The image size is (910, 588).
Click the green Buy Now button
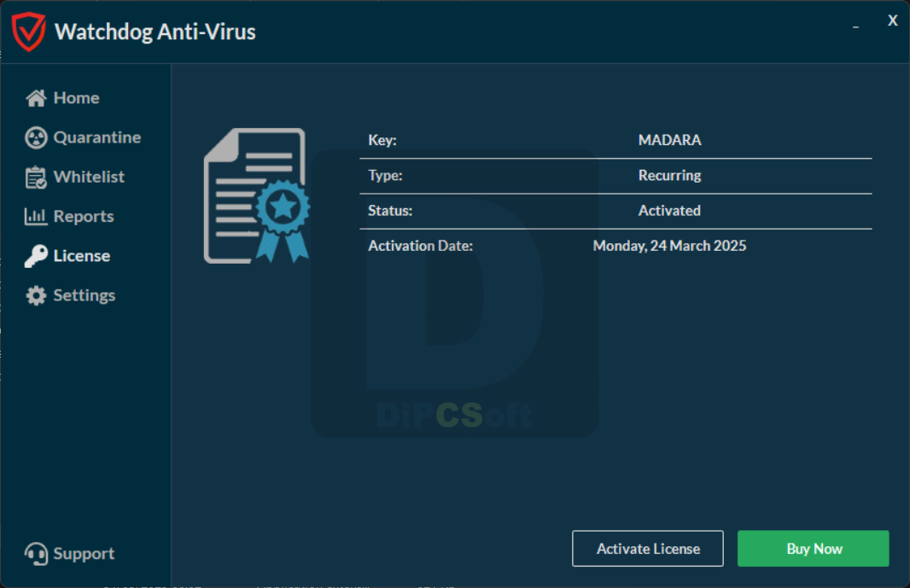click(813, 549)
